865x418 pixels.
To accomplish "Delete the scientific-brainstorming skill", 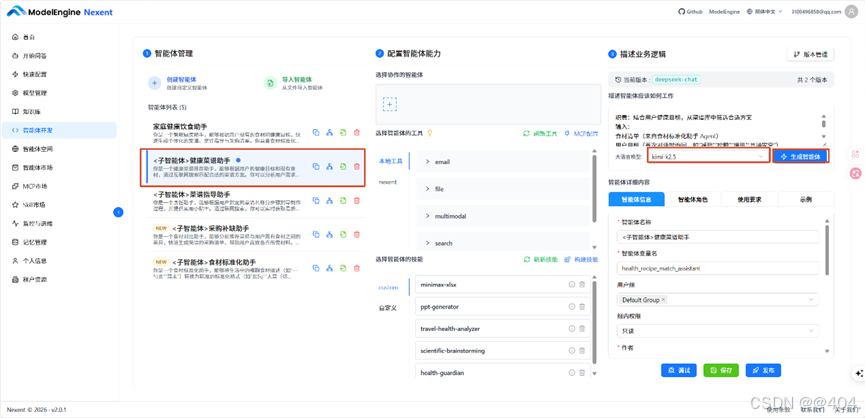I will pyautogui.click(x=582, y=351).
